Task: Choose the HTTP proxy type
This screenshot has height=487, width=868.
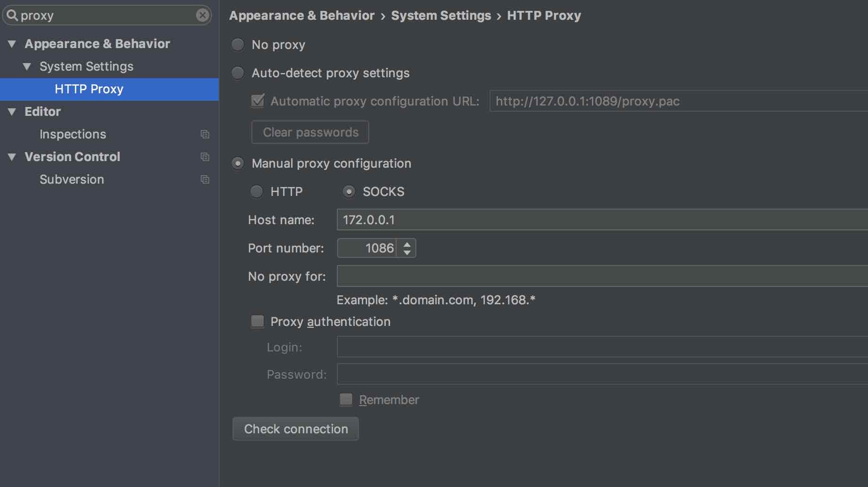Action: tap(256, 192)
